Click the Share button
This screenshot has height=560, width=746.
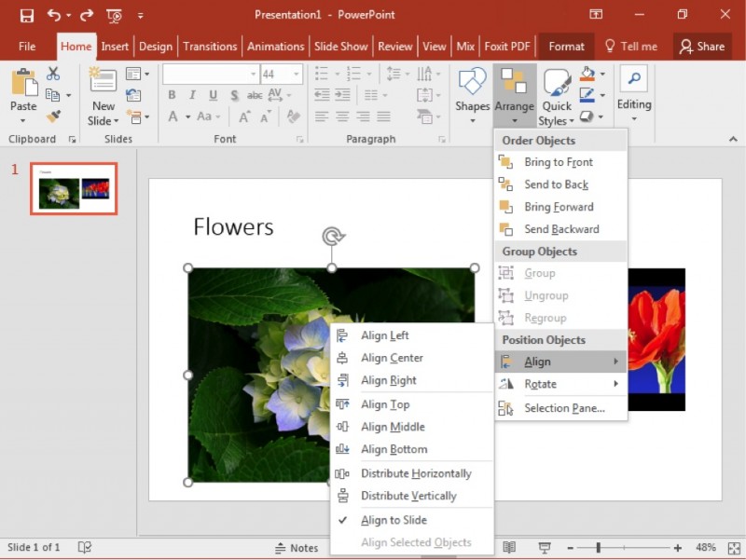[x=701, y=47]
